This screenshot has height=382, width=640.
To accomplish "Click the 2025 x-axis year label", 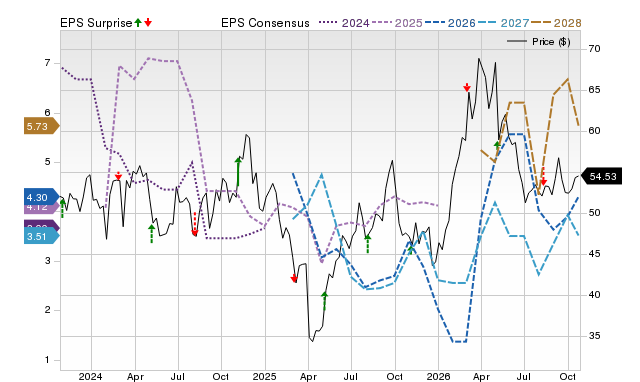I will [264, 376].
